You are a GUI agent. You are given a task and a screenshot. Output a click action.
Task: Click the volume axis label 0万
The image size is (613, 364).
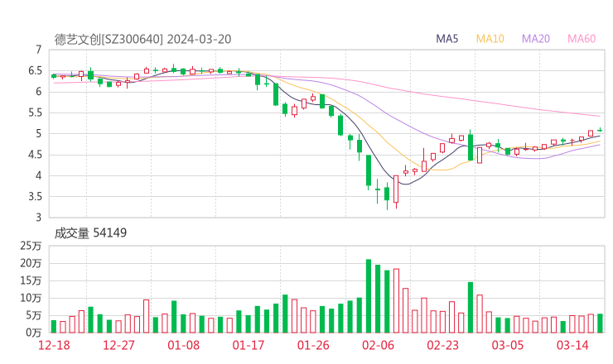coord(34,333)
